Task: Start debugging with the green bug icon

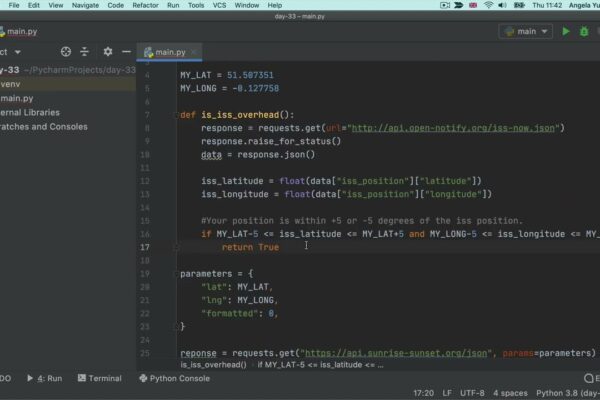Action: (x=584, y=31)
